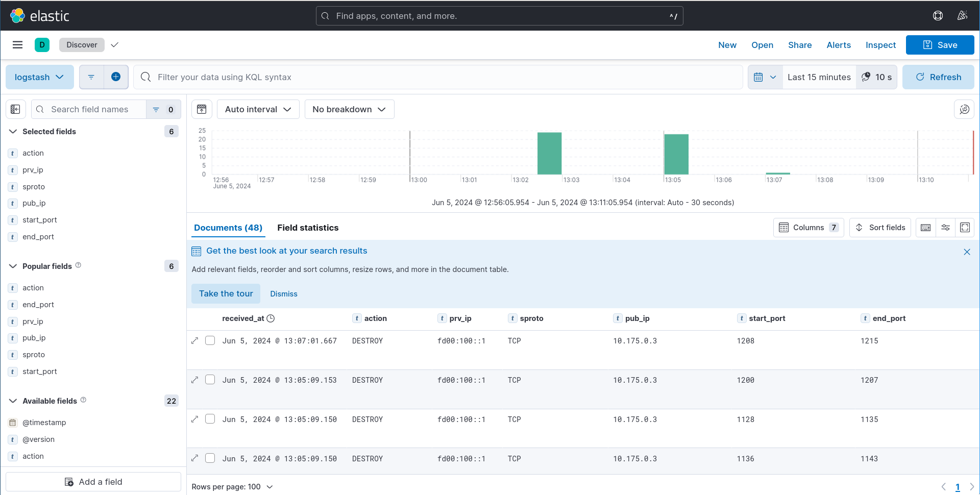Click Alerts in the top menu
The height and width of the screenshot is (495, 980).
[839, 45]
